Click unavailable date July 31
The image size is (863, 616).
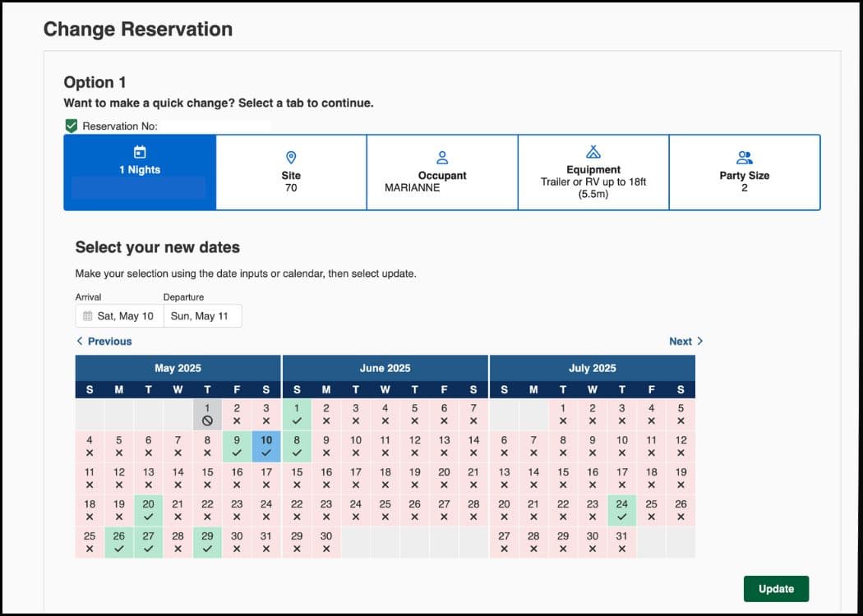[x=622, y=542]
